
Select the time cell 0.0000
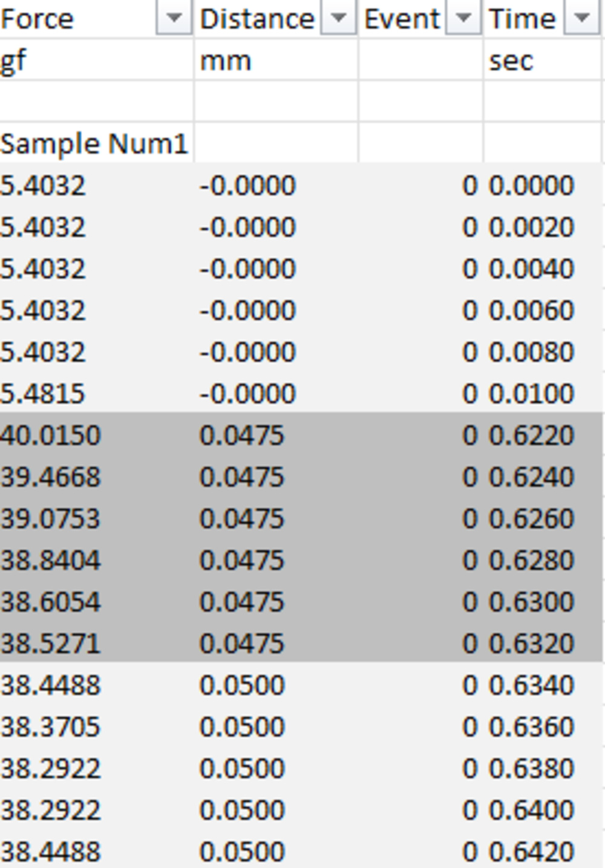tap(531, 186)
